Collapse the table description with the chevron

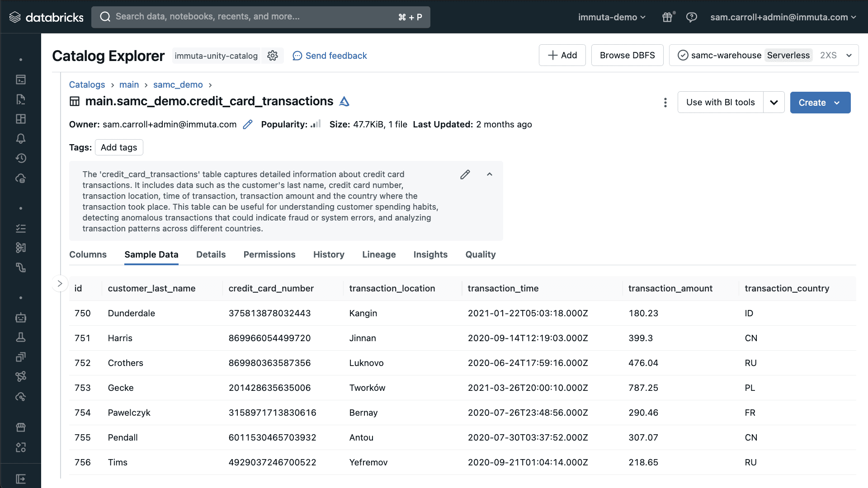[x=490, y=174]
